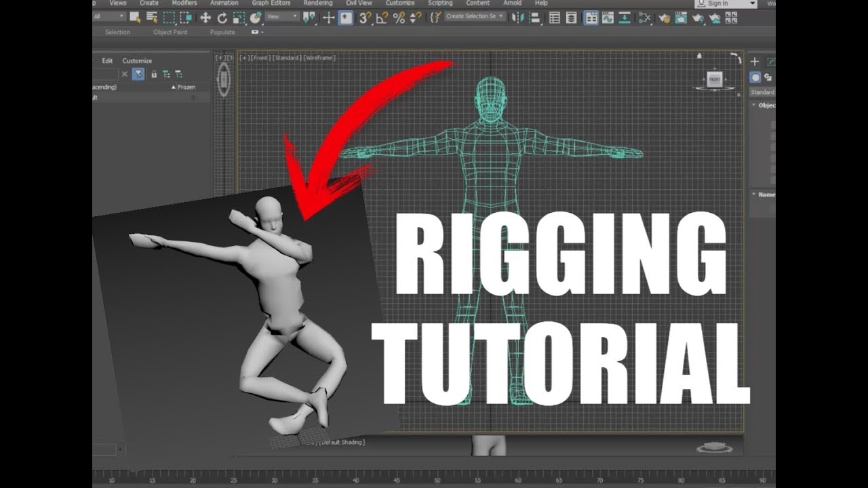
Task: Click Use Pivot Point Center icon
Action: [308, 18]
